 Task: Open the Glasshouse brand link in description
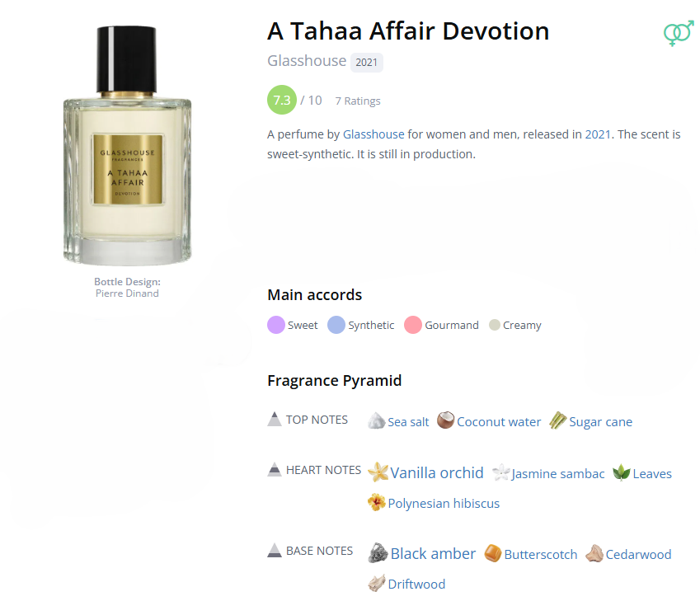pyautogui.click(x=373, y=134)
